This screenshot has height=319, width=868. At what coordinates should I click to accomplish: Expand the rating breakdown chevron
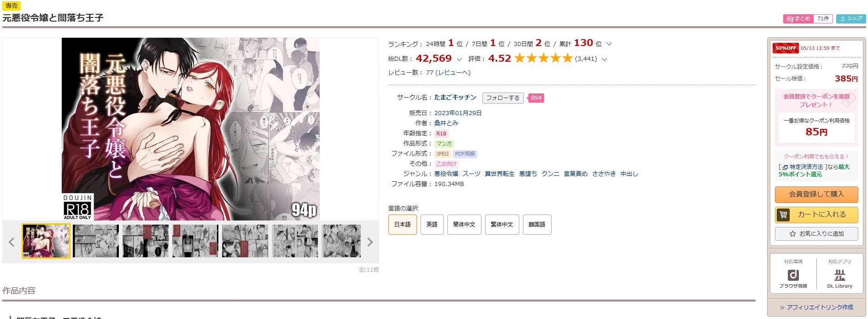(x=604, y=59)
